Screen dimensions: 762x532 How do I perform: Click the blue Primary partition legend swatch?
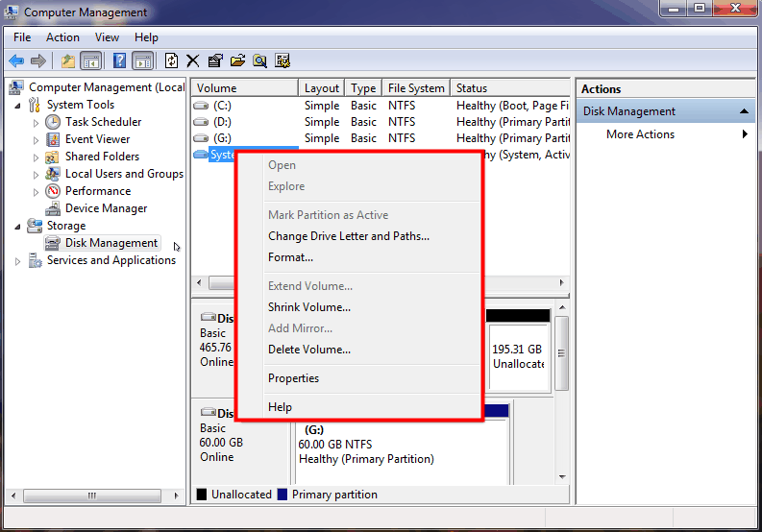283,495
